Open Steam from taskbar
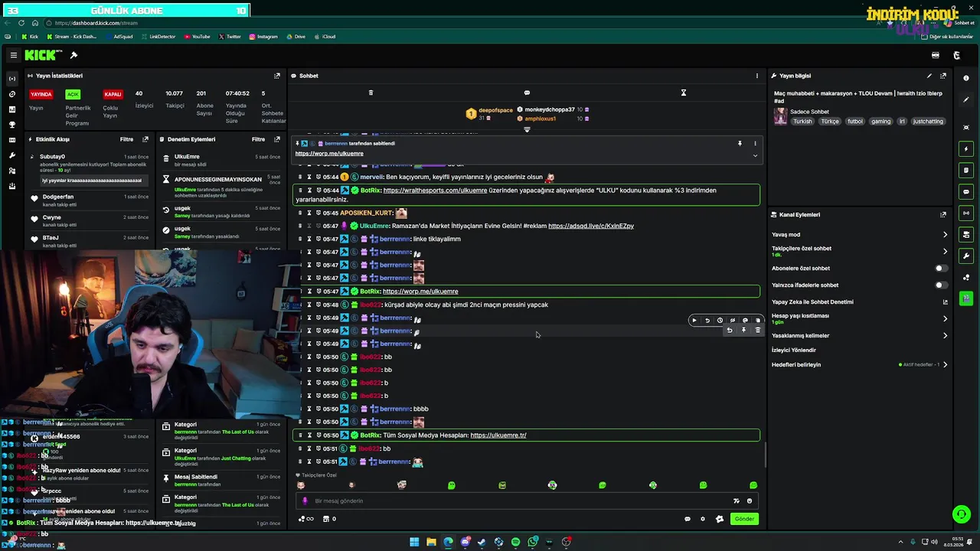This screenshot has height=551, width=980. pyautogui.click(x=482, y=542)
